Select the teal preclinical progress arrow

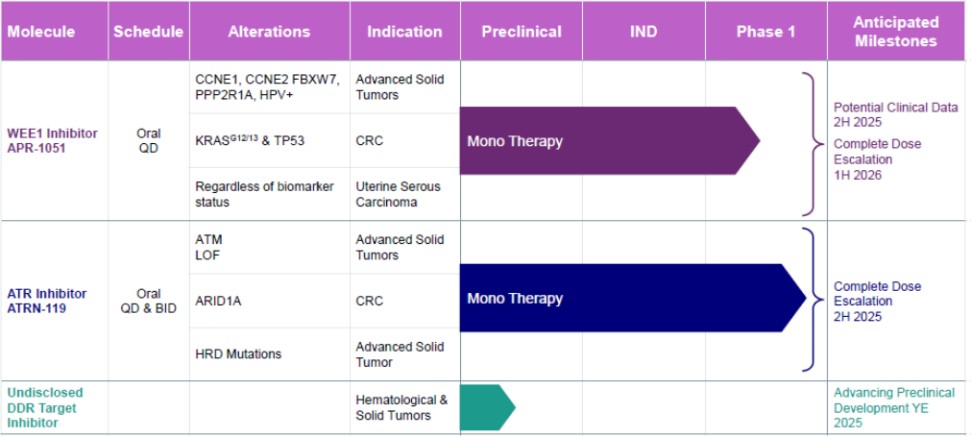(x=486, y=407)
